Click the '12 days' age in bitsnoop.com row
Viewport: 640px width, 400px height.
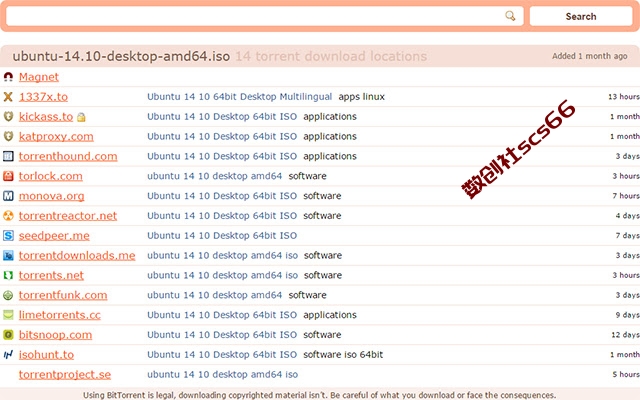point(625,335)
